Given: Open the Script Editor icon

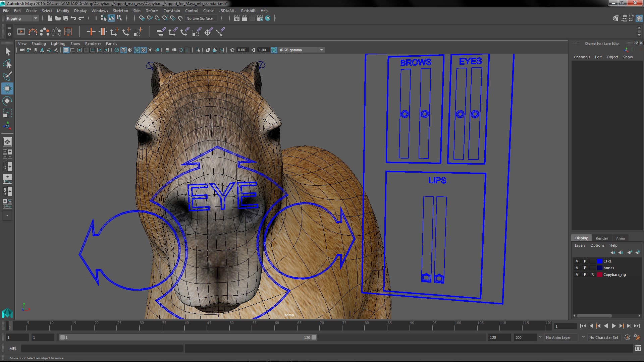Looking at the screenshot, I should coord(638,349).
